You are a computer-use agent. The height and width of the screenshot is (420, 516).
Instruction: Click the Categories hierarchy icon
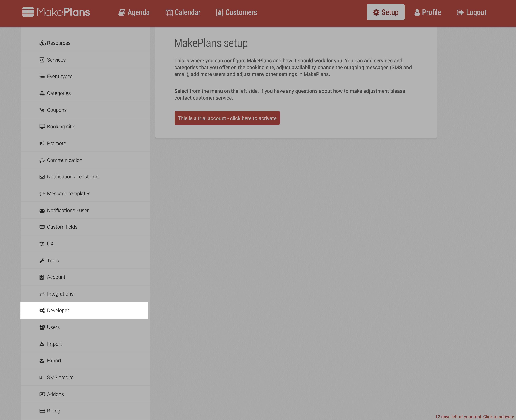42,93
